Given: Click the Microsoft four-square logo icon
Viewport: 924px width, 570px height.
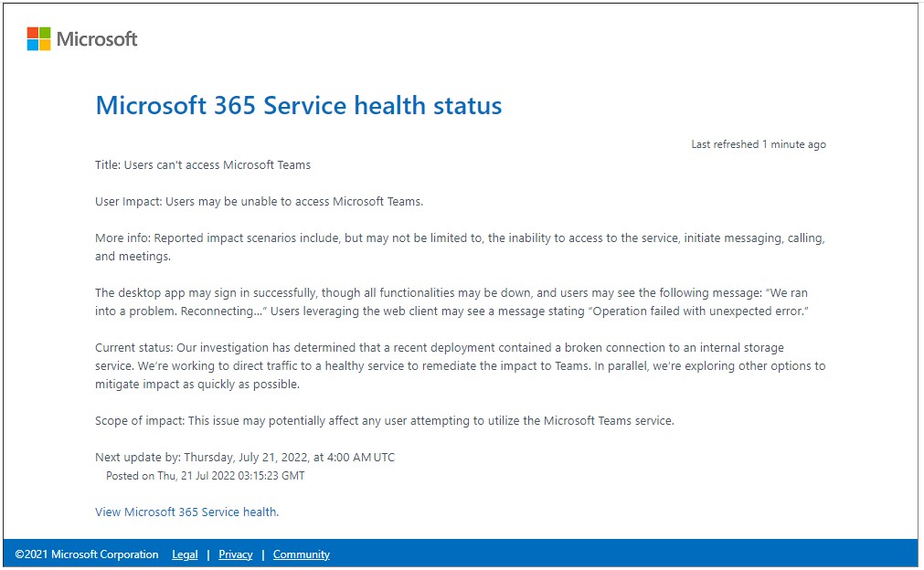Looking at the screenshot, I should coord(38,38).
